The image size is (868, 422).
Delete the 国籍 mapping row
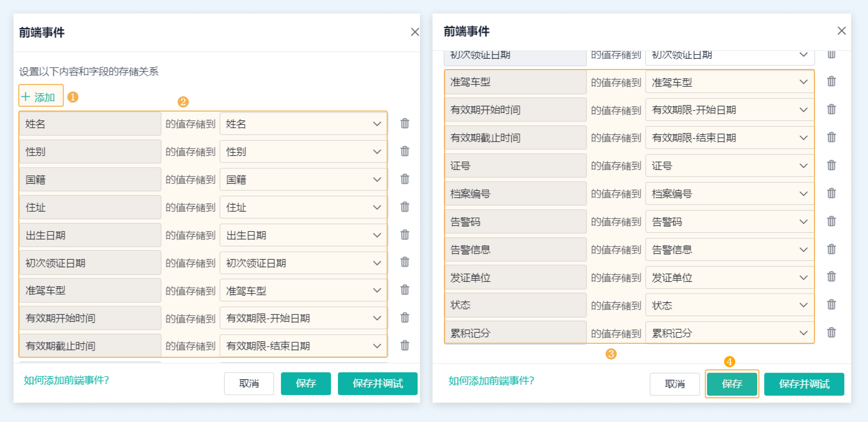(x=405, y=179)
